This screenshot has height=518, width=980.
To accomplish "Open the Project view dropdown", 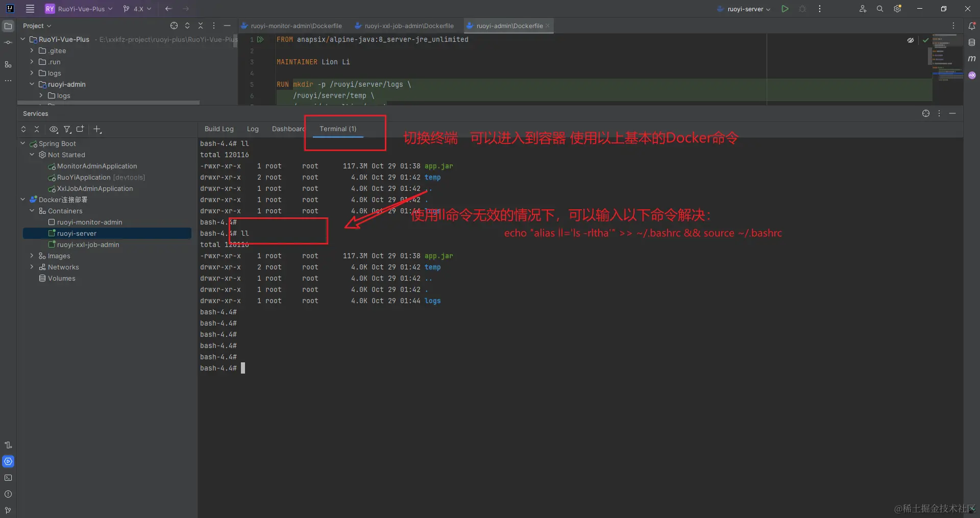I will pyautogui.click(x=37, y=26).
